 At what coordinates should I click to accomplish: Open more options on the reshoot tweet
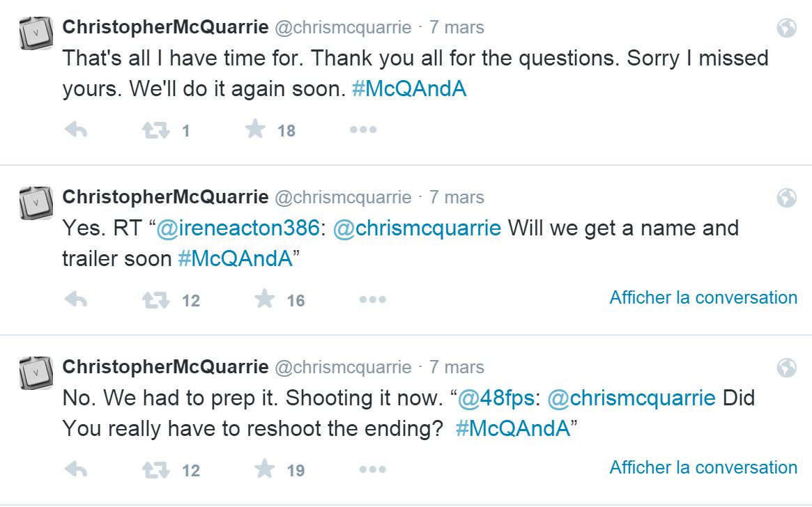click(x=372, y=469)
